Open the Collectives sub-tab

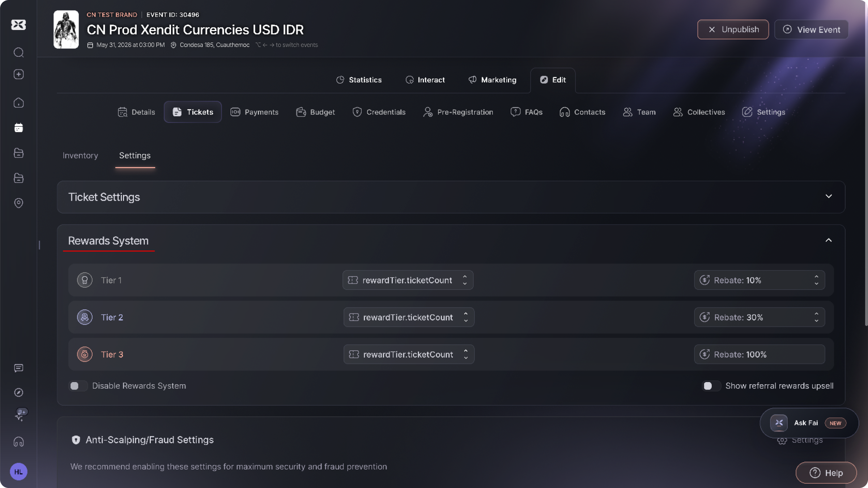(699, 112)
